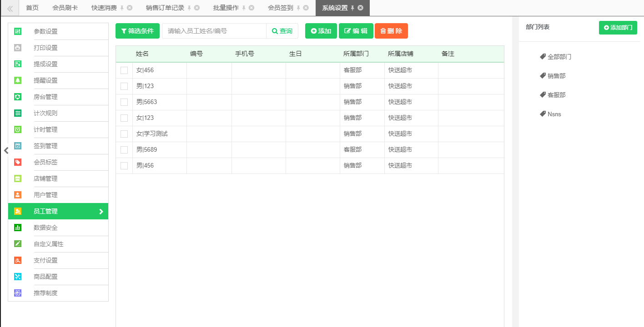
Task: Tick the checkbox next to 男|5663
Action: pyautogui.click(x=124, y=102)
